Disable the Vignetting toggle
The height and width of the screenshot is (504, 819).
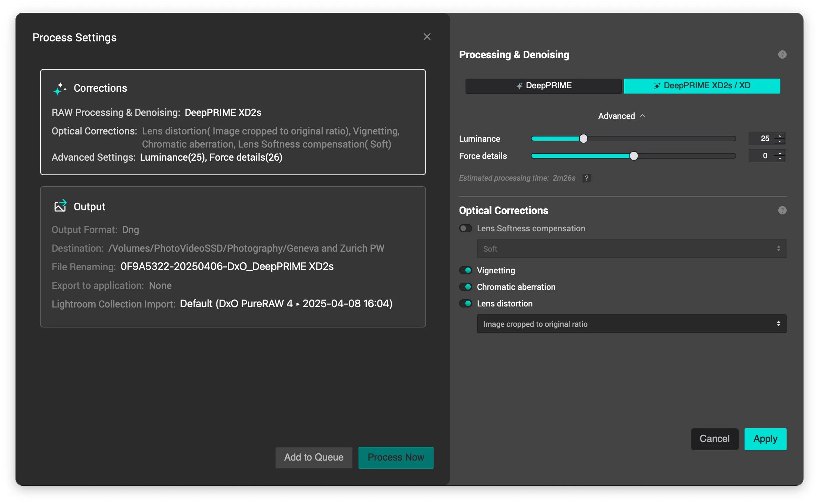[x=466, y=270]
